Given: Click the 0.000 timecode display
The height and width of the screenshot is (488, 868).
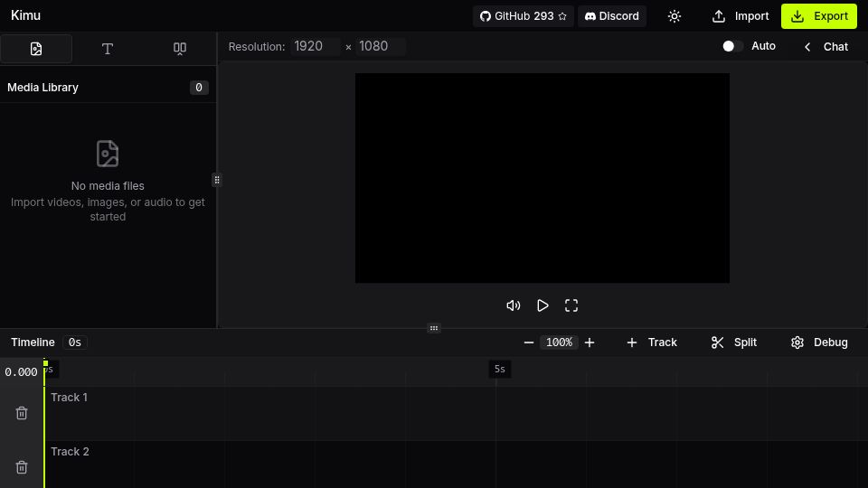Looking at the screenshot, I should click(21, 371).
